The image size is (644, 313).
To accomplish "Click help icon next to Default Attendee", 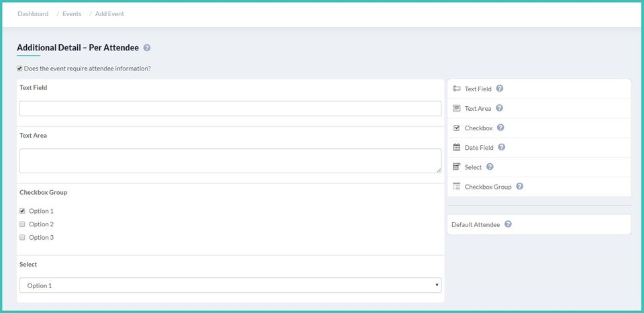I will pos(508,224).
